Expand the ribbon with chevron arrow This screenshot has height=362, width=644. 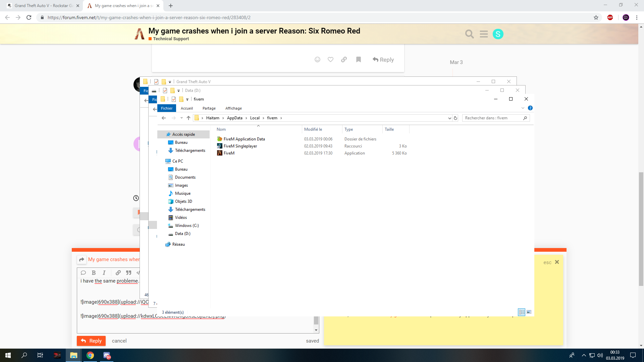(523, 108)
